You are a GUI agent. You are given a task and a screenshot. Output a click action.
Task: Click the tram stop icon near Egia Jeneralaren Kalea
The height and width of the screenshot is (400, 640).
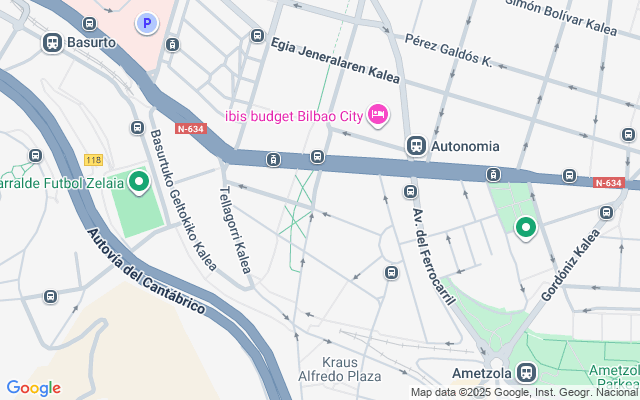[172, 44]
